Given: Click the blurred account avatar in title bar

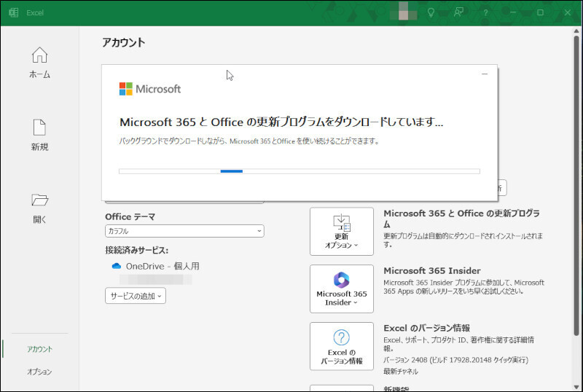Looking at the screenshot, I should click(x=404, y=12).
